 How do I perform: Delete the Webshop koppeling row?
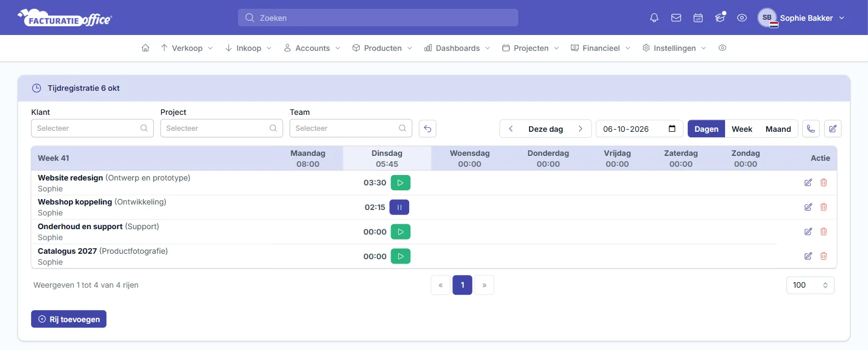pyautogui.click(x=824, y=207)
